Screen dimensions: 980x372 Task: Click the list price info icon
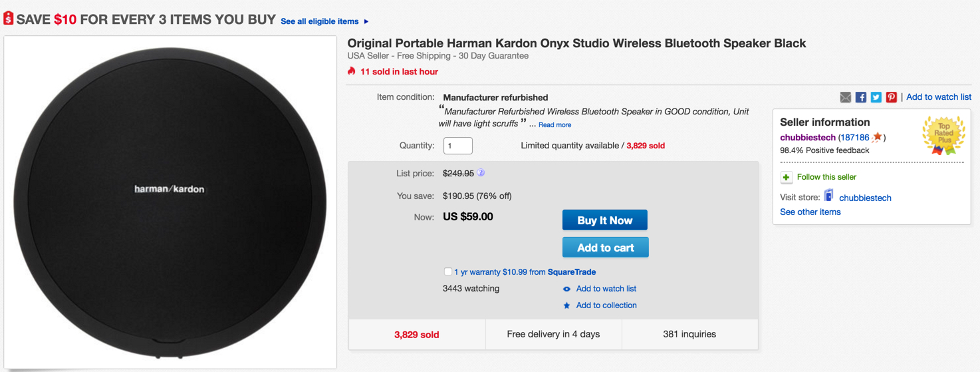point(481,173)
